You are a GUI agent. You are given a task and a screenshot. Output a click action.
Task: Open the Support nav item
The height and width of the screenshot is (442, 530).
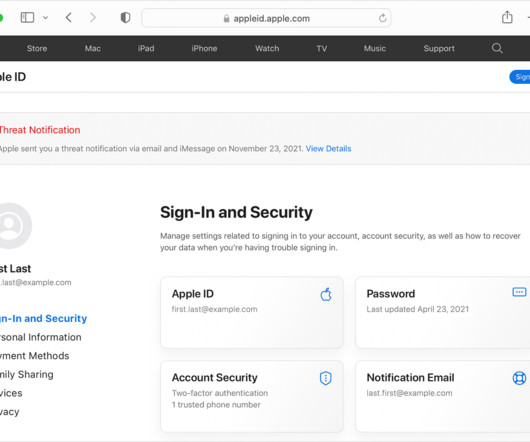pos(439,48)
